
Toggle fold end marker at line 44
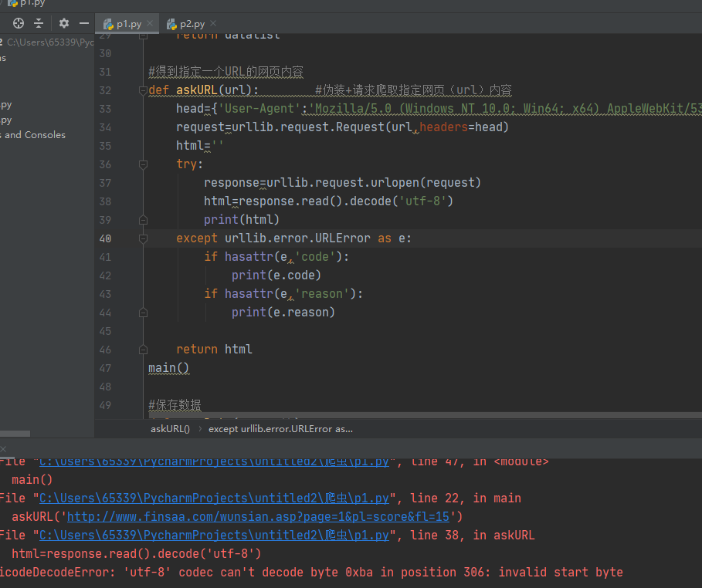pos(142,313)
